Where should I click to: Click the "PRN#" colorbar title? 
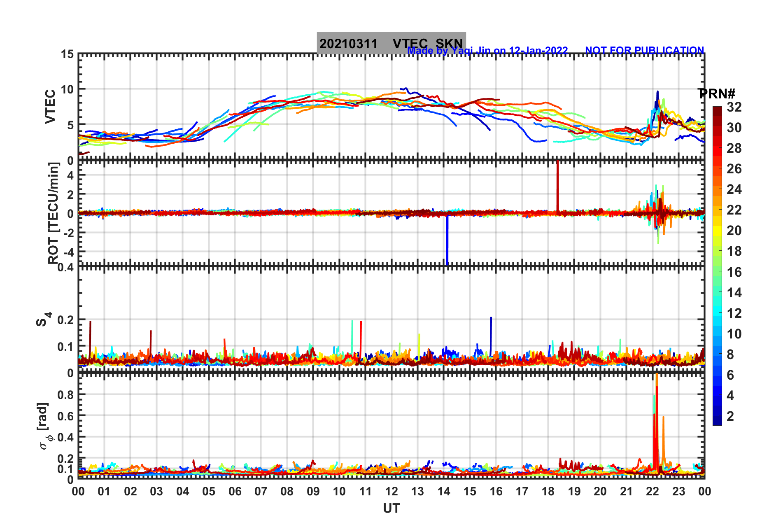point(717,93)
